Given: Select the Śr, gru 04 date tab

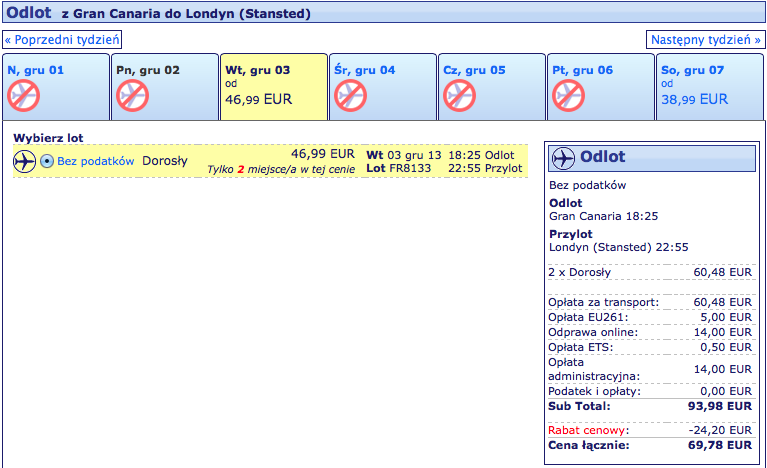Looking at the screenshot, I should (x=383, y=87).
